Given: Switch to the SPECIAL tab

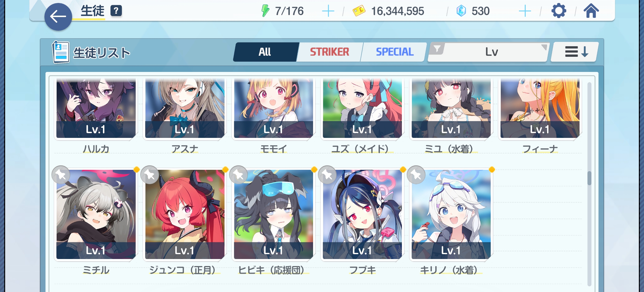Looking at the screenshot, I should pyautogui.click(x=395, y=52).
